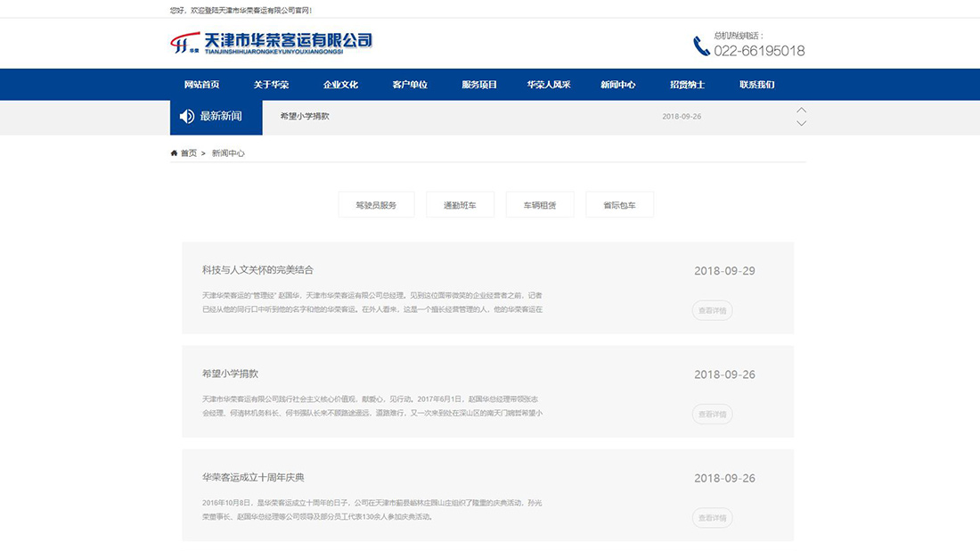Open 服务项目 navigation menu

479,85
